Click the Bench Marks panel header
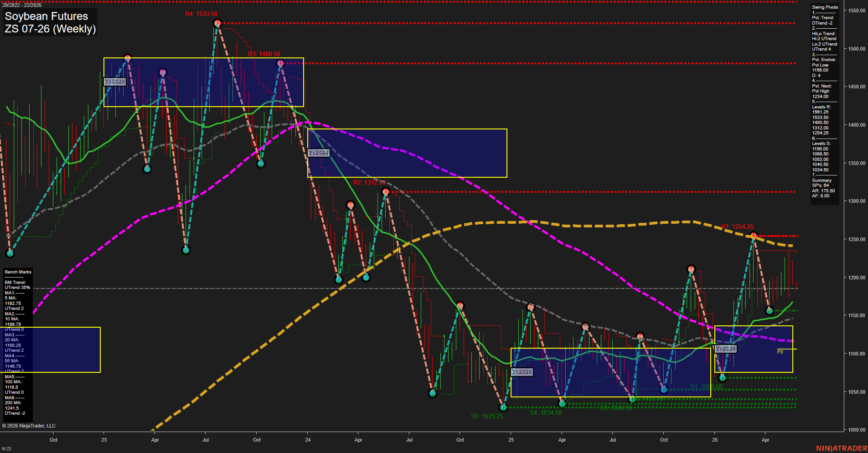868x453 pixels. (18, 272)
